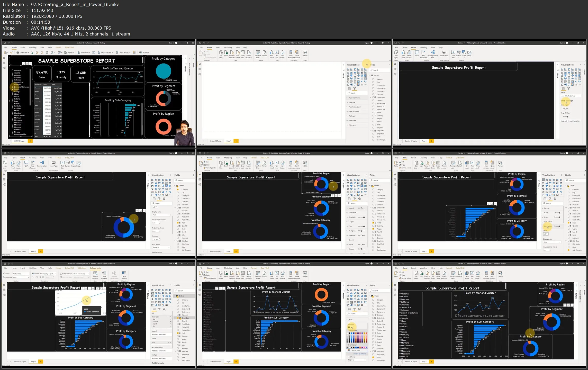Toggle Shadow switch in the Legend-options window
Viewport: 588px width, 370px height.
tap(362, 249)
